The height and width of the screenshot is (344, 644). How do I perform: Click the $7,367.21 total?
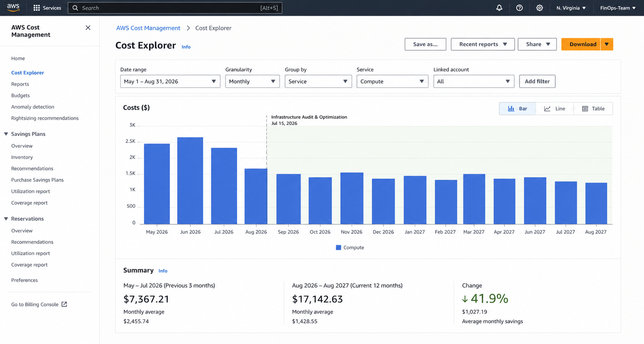tap(146, 299)
